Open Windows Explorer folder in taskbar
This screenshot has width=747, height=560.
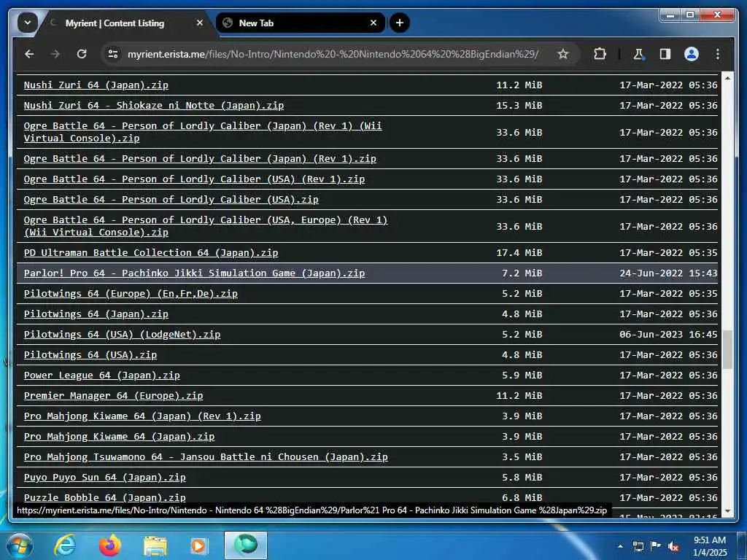tap(155, 546)
